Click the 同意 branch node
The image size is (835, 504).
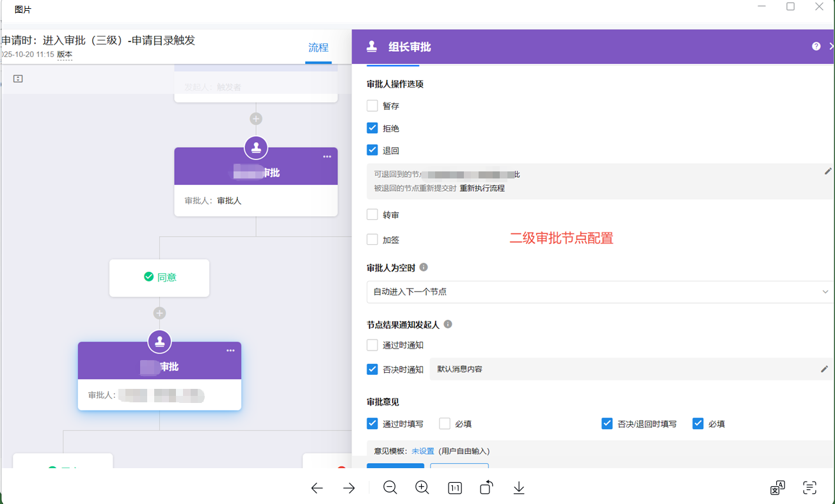tap(159, 278)
